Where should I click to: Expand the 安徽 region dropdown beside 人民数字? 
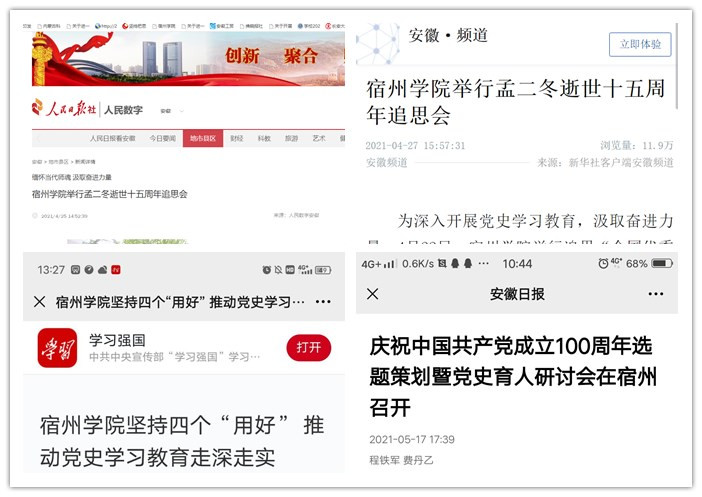pos(171,111)
